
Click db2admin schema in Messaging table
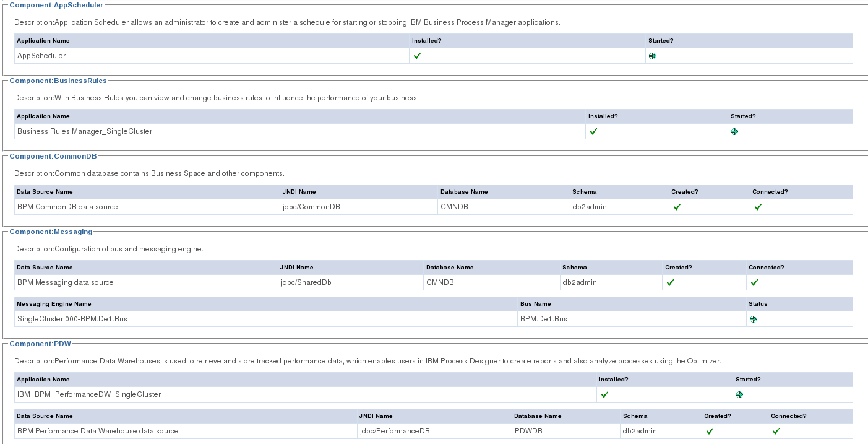pos(611,282)
